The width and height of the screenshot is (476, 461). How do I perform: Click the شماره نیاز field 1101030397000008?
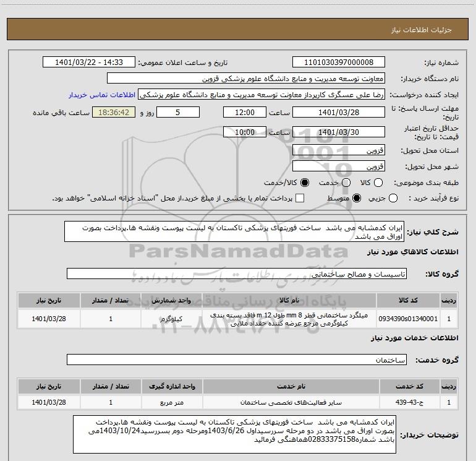click(x=339, y=62)
